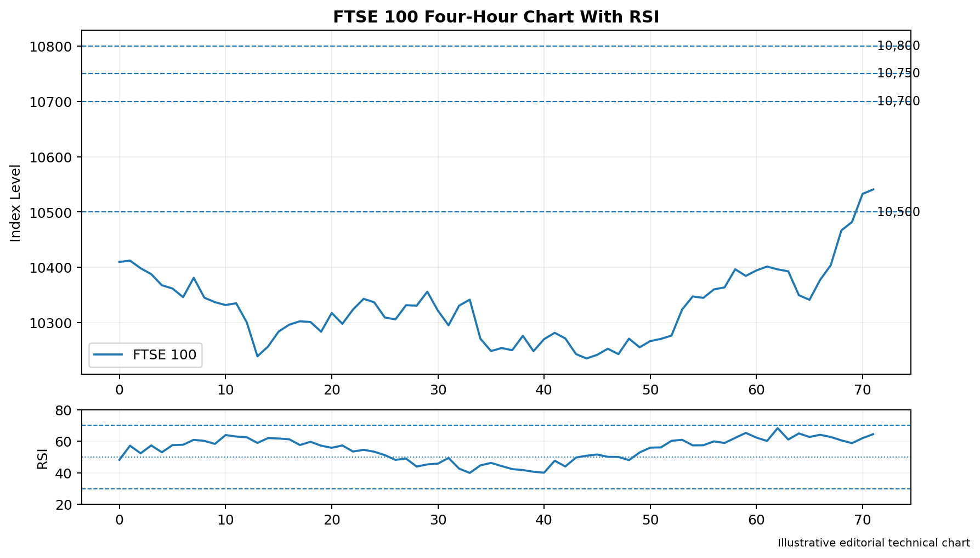Click x-axis tick 10 under the RSI panel
Image resolution: width=980 pixels, height=558 pixels.
point(225,520)
